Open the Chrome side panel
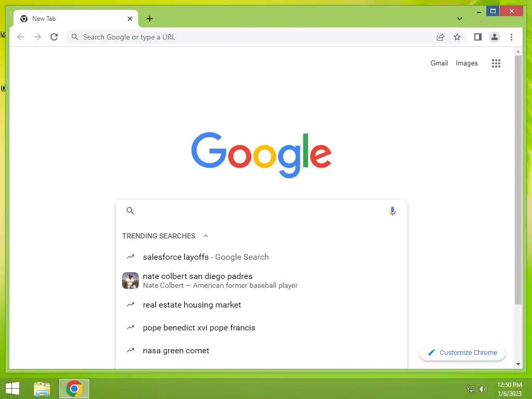Viewport: 532px width, 399px height. pos(478,37)
